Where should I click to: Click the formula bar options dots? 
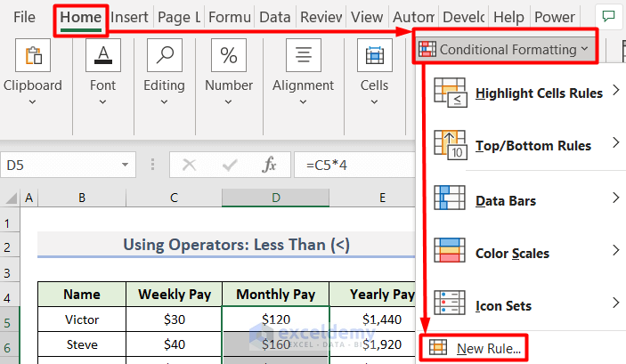(152, 165)
